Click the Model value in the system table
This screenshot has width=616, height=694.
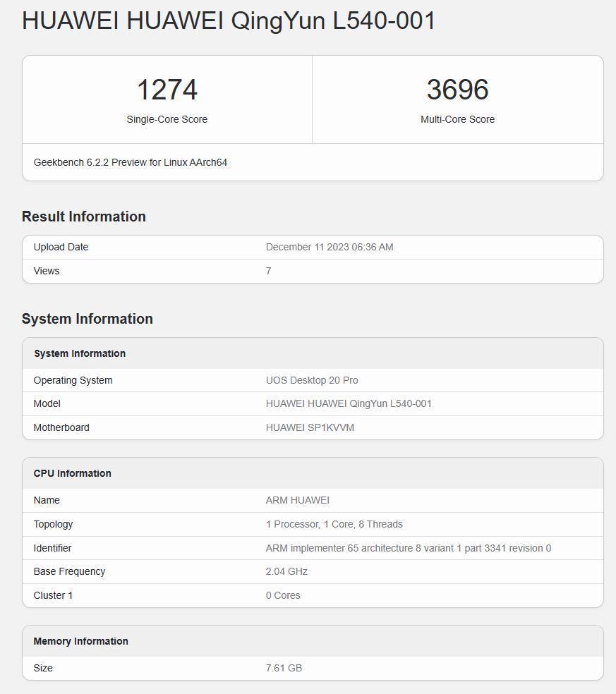click(x=349, y=403)
